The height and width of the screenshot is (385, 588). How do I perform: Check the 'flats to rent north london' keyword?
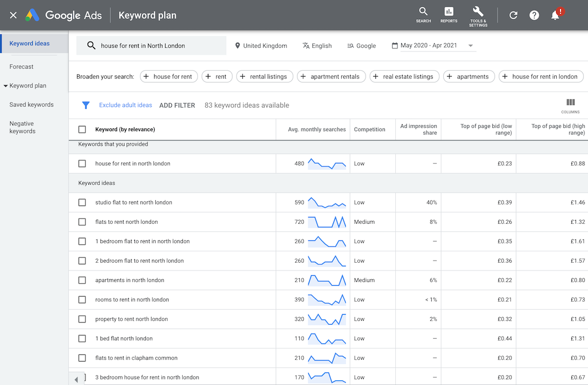(82, 222)
